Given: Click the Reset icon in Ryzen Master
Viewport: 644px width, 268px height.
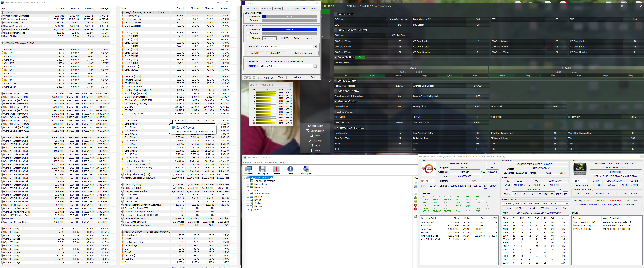Looking at the screenshot, I should [x=312, y=136].
